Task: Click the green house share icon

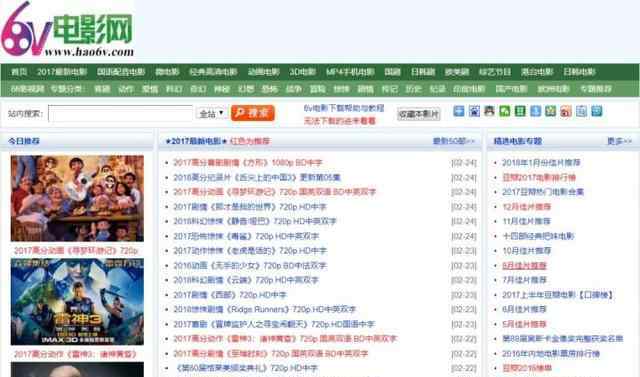Action: [505, 111]
